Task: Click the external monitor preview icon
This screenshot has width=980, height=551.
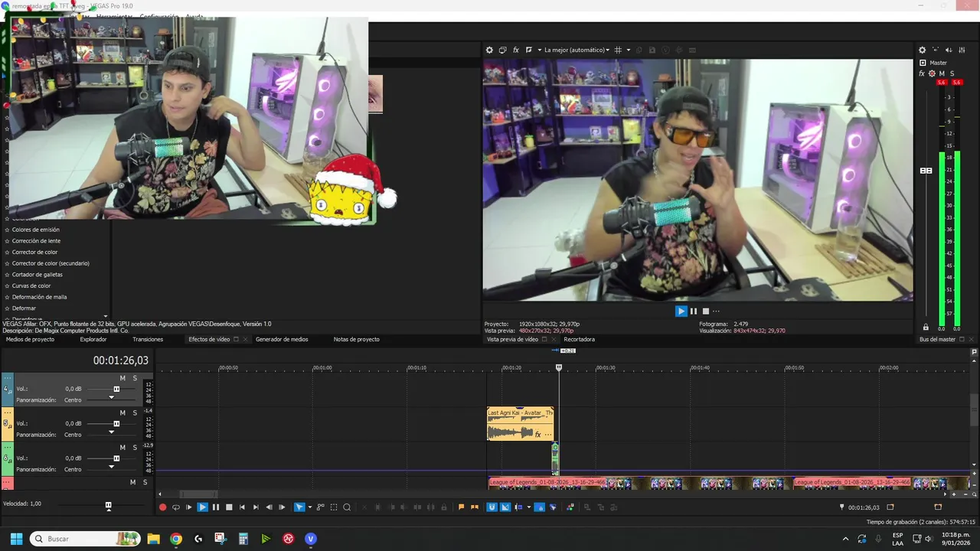Action: tap(502, 50)
